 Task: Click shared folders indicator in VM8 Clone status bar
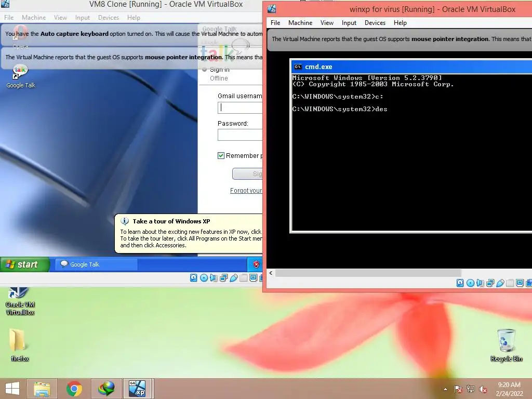(243, 278)
